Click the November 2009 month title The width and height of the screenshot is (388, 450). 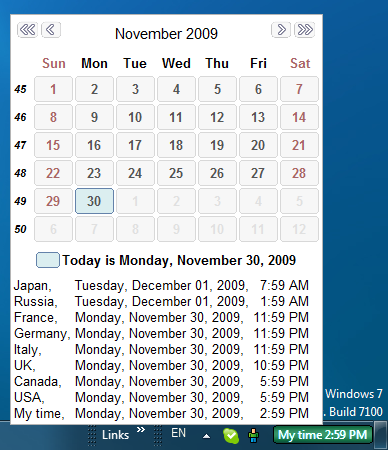pos(166,34)
